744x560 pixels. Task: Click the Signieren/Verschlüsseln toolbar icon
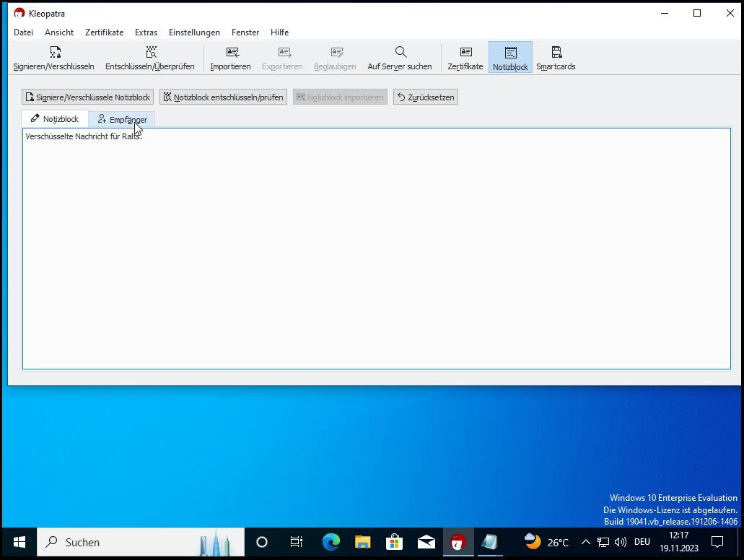click(54, 58)
